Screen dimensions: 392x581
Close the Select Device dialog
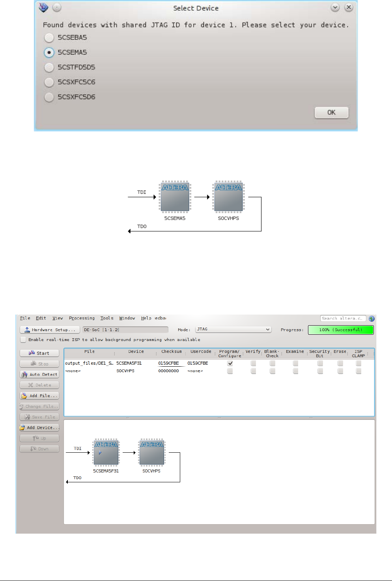click(x=348, y=7)
